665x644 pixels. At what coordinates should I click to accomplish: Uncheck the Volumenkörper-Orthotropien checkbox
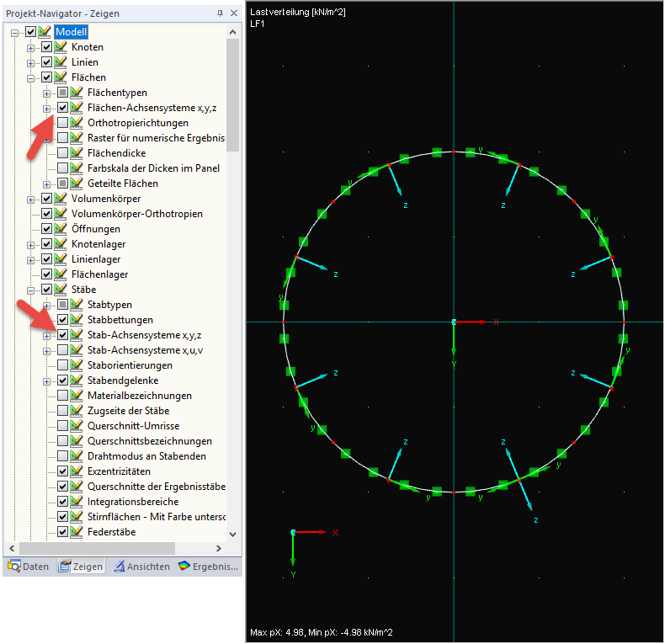click(x=46, y=213)
